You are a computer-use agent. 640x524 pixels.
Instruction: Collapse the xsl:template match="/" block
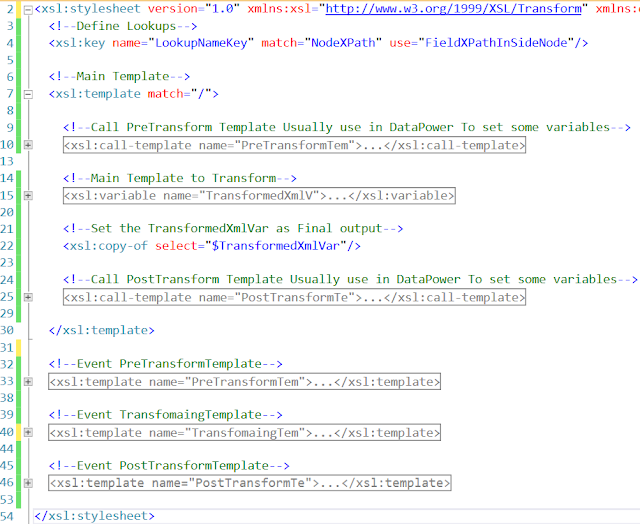pos(28,94)
